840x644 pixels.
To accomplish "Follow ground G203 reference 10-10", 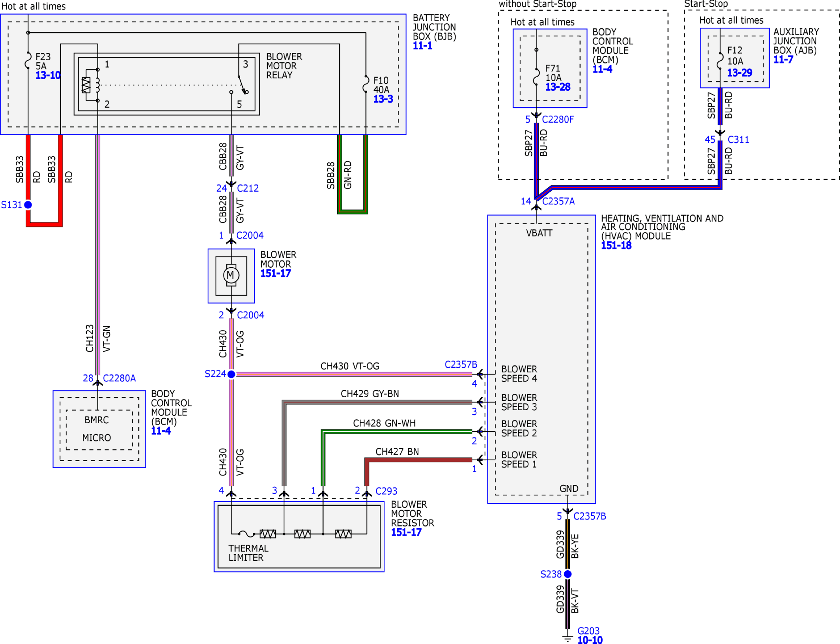I will [x=590, y=640].
